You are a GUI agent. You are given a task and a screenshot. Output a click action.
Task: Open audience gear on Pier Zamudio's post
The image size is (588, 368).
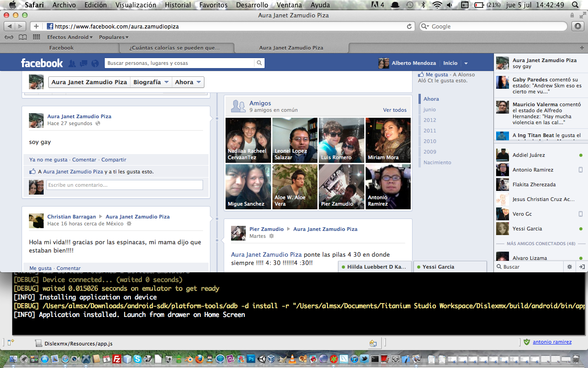[x=271, y=236]
